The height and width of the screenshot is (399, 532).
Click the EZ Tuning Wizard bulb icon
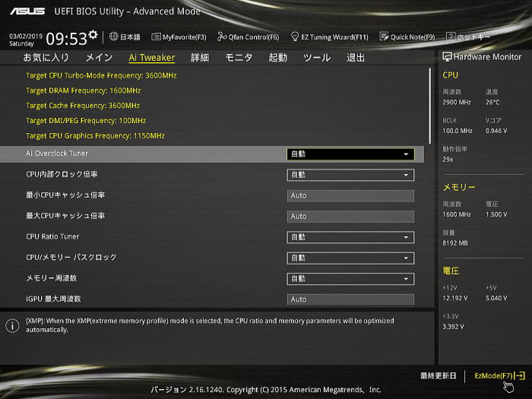pyautogui.click(x=295, y=36)
